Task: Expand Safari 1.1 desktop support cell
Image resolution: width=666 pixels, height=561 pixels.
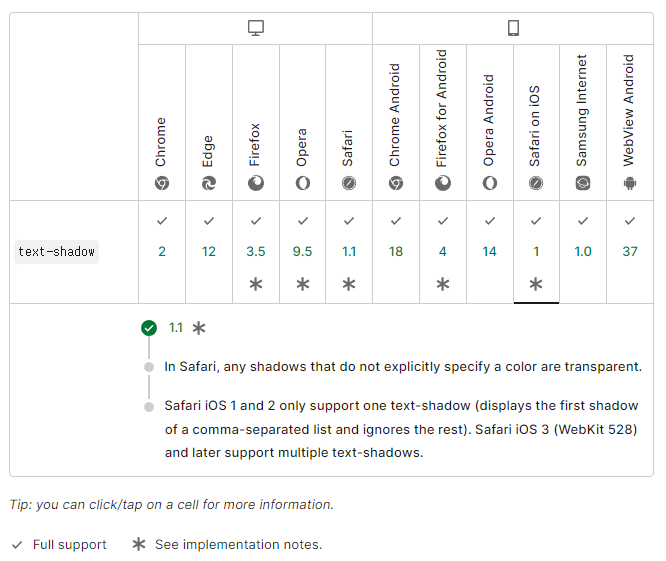Action: pyautogui.click(x=349, y=252)
